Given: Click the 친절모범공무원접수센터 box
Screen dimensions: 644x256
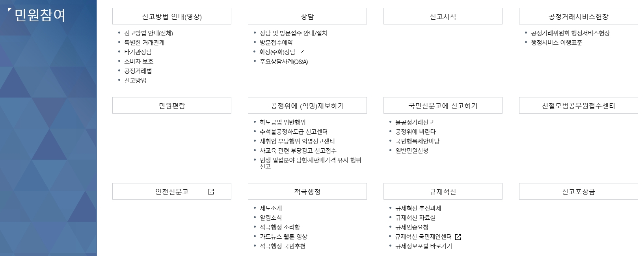Looking at the screenshot, I should click(x=578, y=105).
